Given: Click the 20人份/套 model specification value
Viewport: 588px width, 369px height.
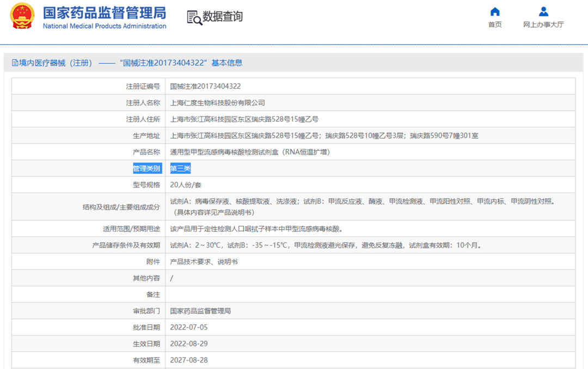Looking at the screenshot, I should click(x=186, y=185).
